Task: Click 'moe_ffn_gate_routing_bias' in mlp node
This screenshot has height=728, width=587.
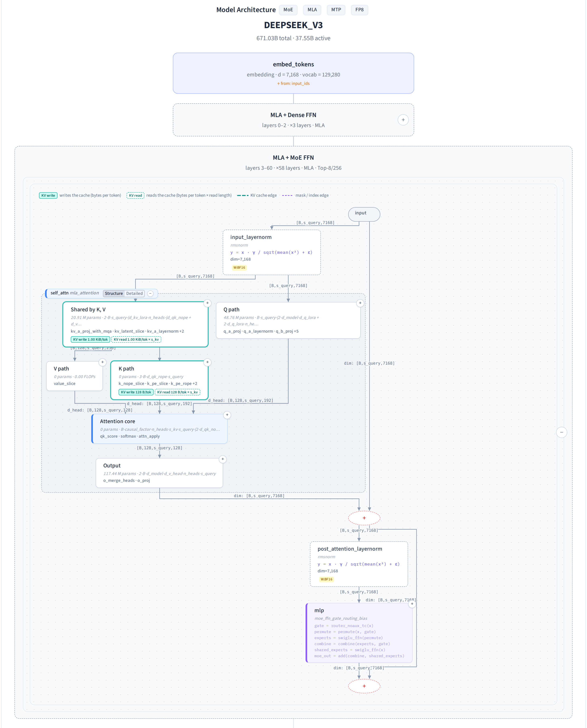Action: tap(341, 618)
